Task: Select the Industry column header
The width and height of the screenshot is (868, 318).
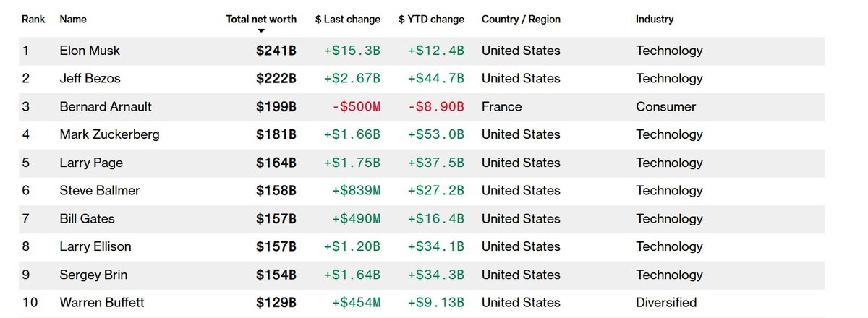Action: point(655,20)
